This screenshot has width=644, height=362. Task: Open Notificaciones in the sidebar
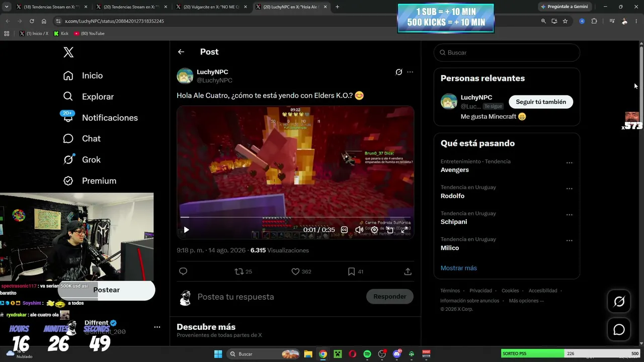click(x=100, y=118)
